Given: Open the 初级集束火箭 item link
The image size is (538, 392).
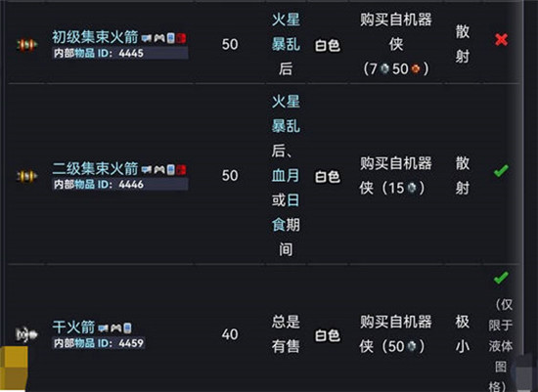Looking at the screenshot, I should click(x=95, y=37).
